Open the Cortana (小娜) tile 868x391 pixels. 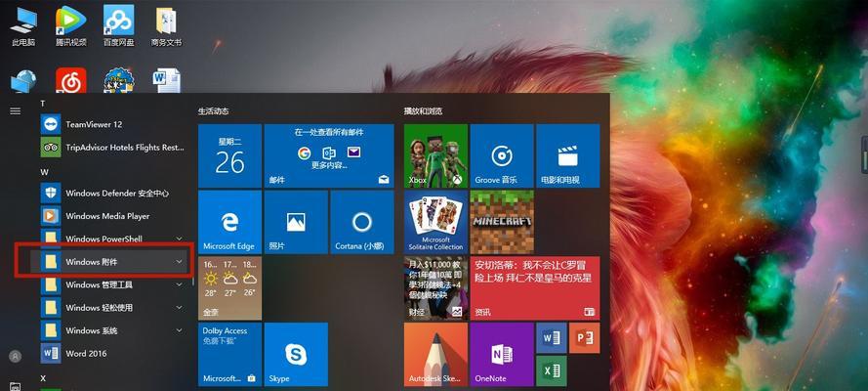pyautogui.click(x=361, y=222)
